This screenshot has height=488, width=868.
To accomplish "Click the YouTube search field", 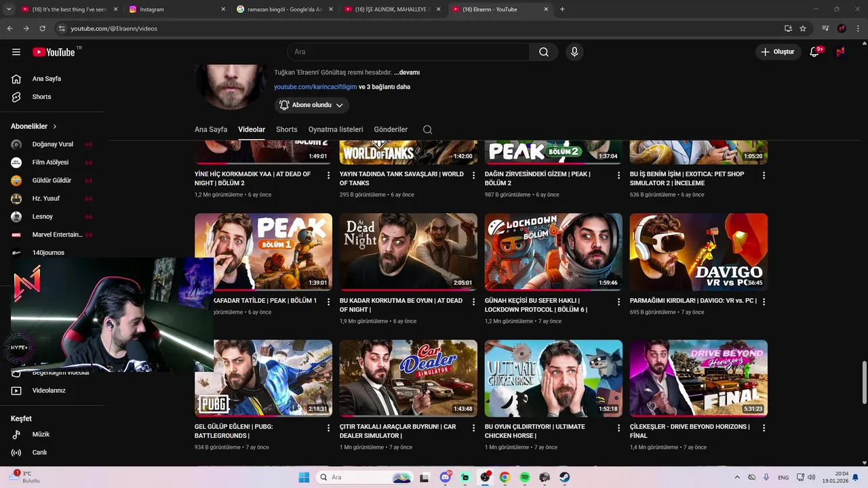I will [x=408, y=52].
